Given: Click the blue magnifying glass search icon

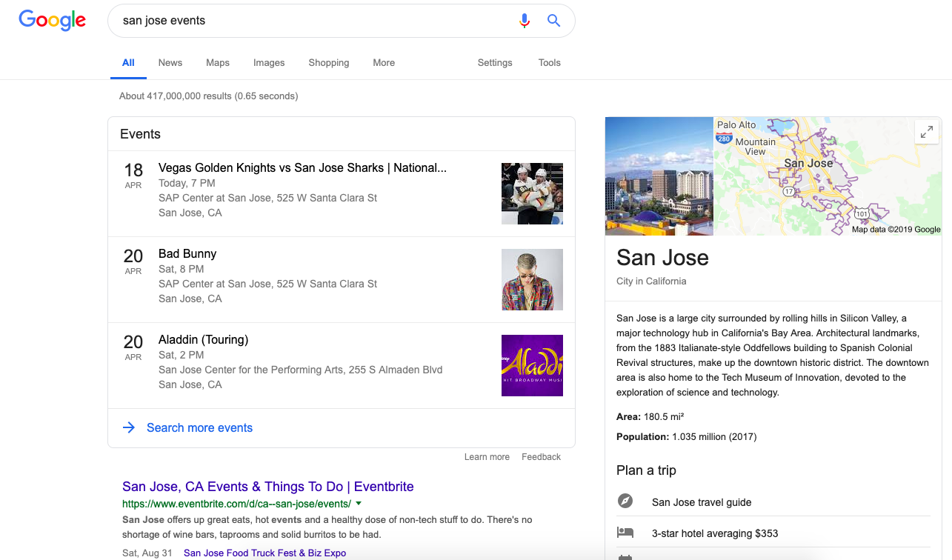Looking at the screenshot, I should 553,21.
